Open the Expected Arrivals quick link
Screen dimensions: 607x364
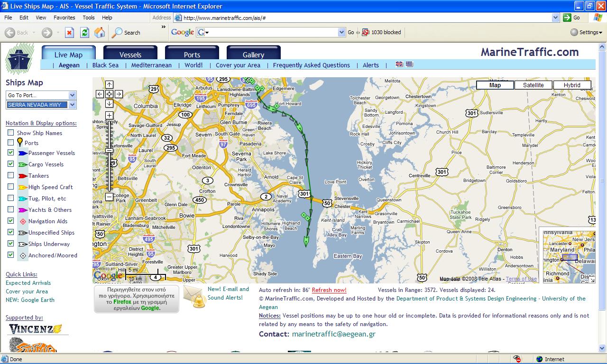(28, 283)
